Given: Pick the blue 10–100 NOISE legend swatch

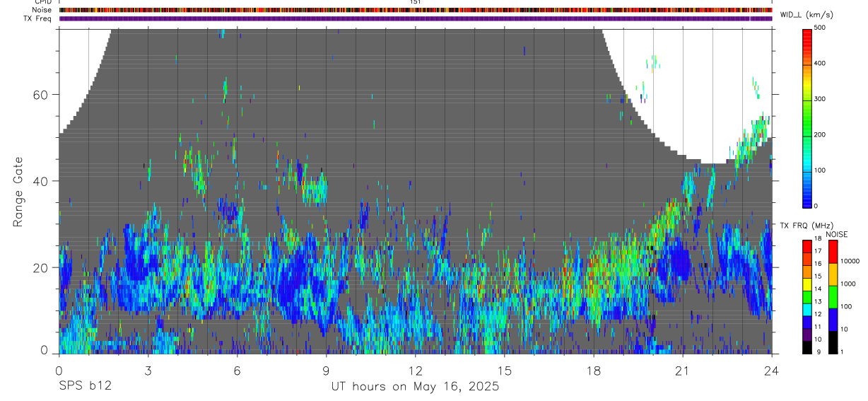Looking at the screenshot, I should coord(832,319).
